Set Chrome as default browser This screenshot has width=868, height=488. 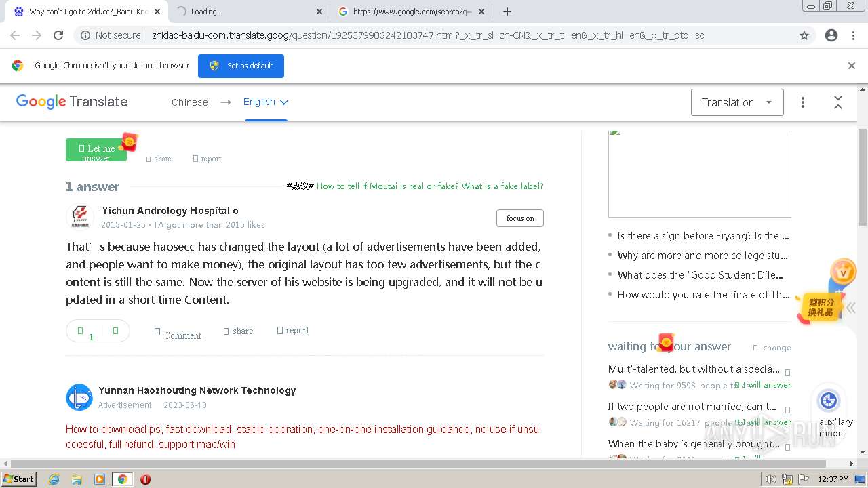click(x=241, y=66)
